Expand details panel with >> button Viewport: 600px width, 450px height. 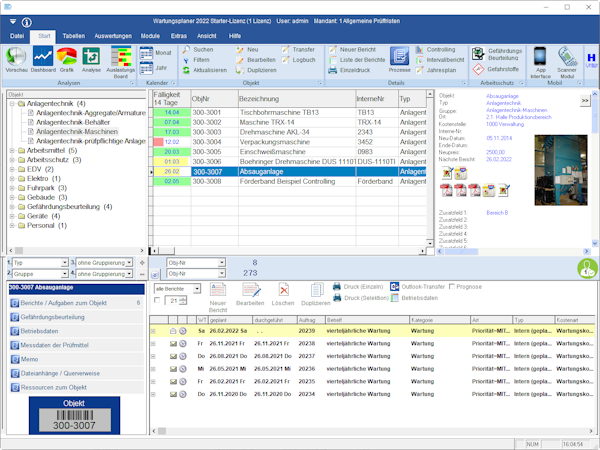coord(585,101)
